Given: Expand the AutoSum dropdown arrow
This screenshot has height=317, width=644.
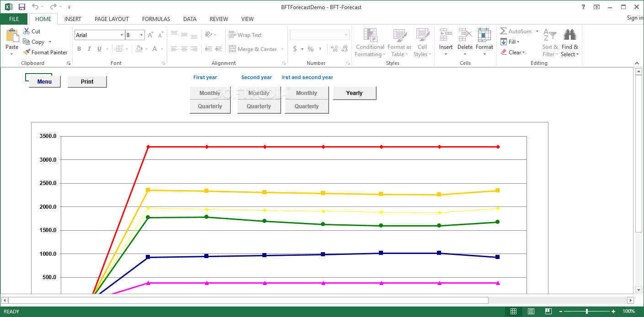Looking at the screenshot, I should click(x=538, y=31).
